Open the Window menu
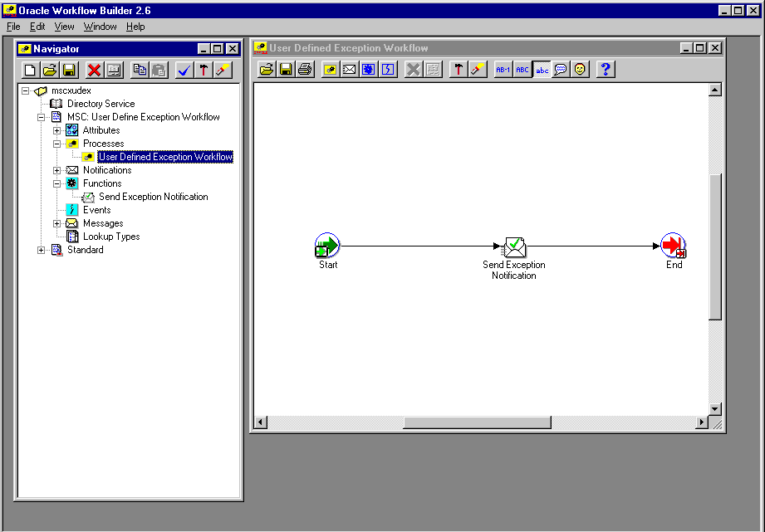Viewport: 765px width, 532px height. (x=100, y=27)
